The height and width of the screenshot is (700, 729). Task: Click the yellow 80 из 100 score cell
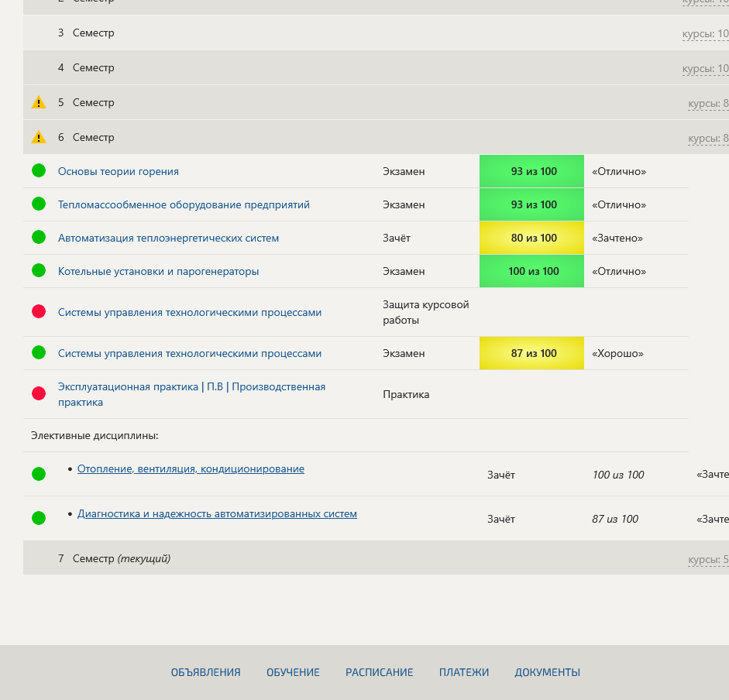click(532, 238)
